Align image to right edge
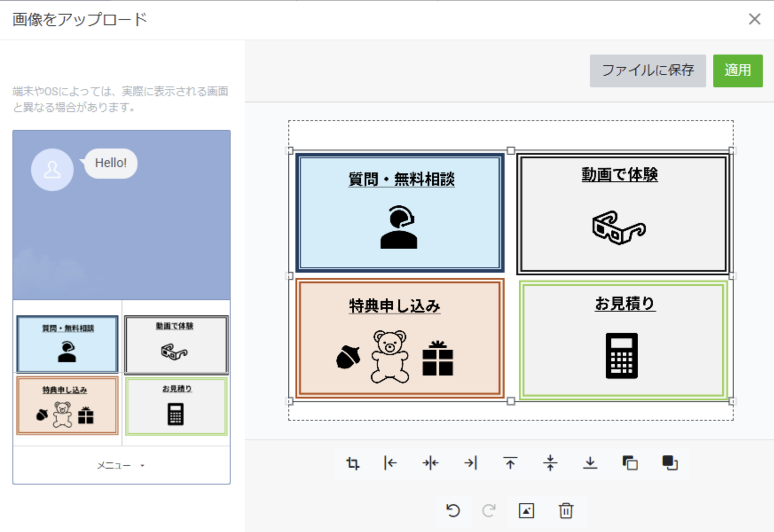 pos(470,463)
